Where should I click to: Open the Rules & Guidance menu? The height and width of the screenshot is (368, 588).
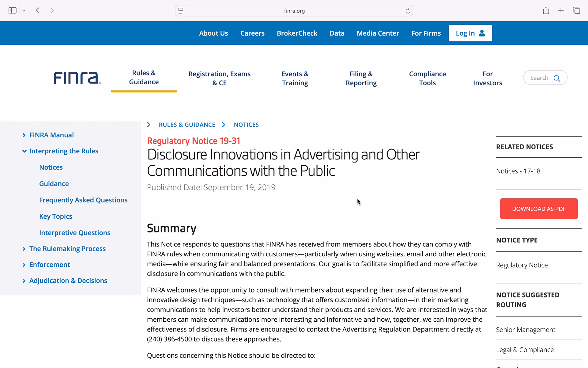tap(144, 78)
